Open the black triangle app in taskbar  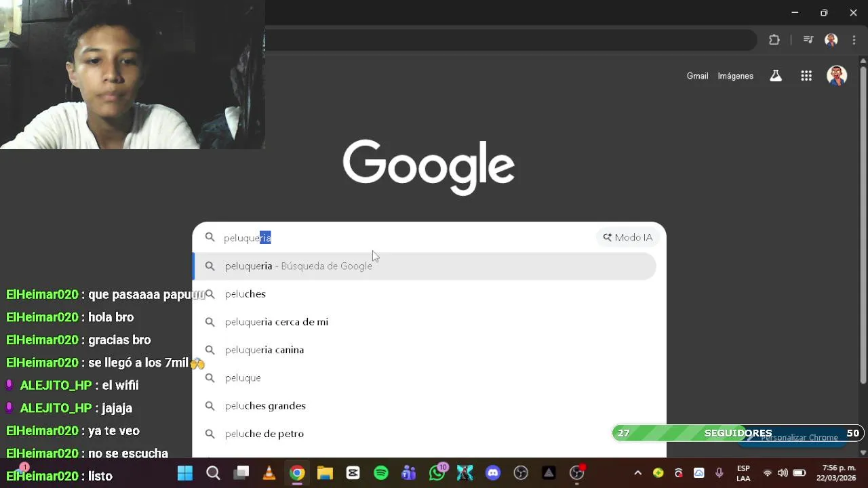(549, 473)
